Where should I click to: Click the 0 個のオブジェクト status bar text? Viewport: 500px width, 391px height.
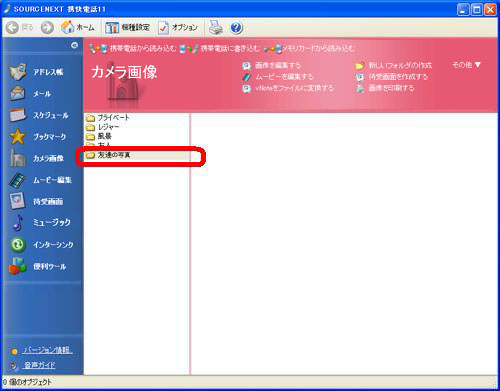click(27, 382)
